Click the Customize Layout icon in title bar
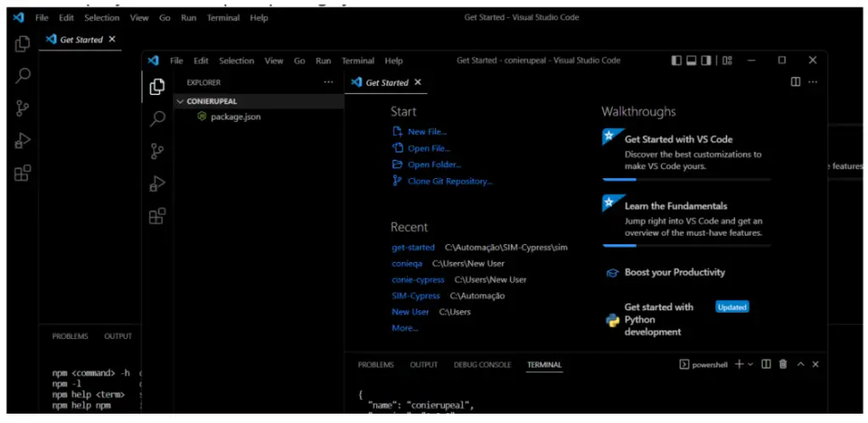 click(x=727, y=60)
